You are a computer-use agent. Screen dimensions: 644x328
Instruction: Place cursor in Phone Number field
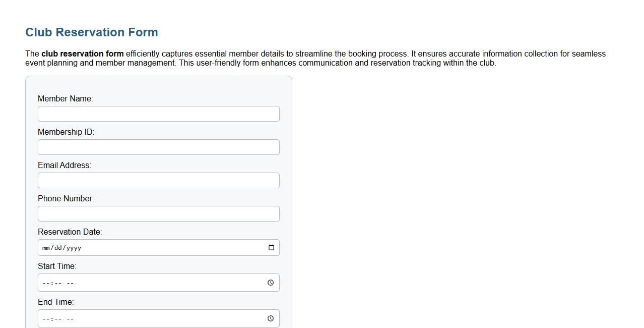click(x=158, y=214)
